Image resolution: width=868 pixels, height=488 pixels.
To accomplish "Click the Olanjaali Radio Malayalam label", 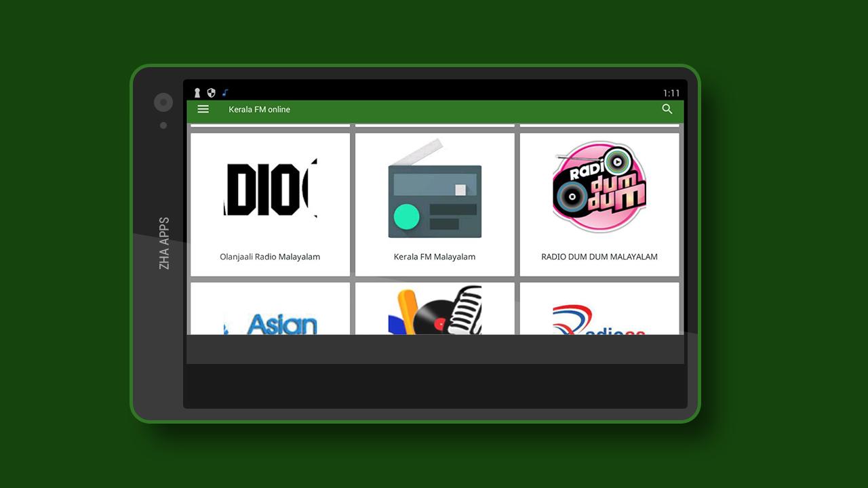I will point(270,257).
